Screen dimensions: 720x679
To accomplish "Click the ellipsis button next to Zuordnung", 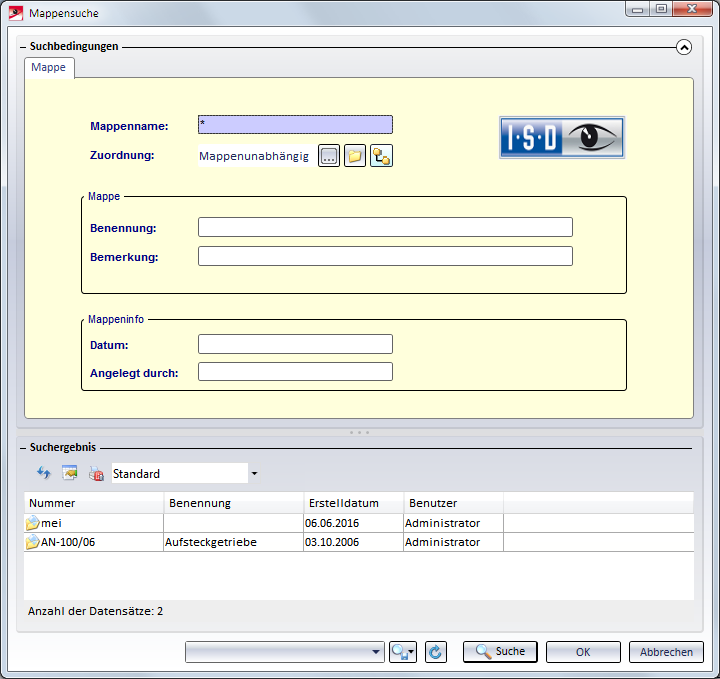I will [329, 156].
